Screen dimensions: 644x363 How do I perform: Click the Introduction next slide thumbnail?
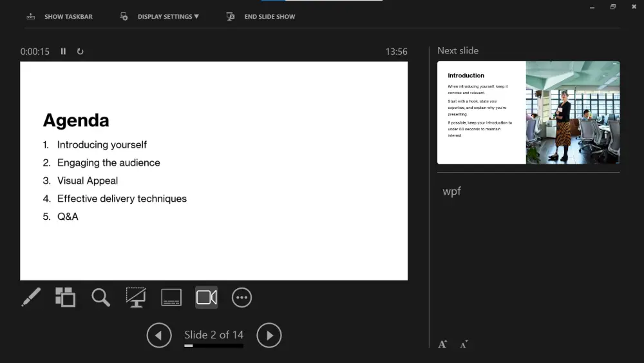click(x=529, y=113)
